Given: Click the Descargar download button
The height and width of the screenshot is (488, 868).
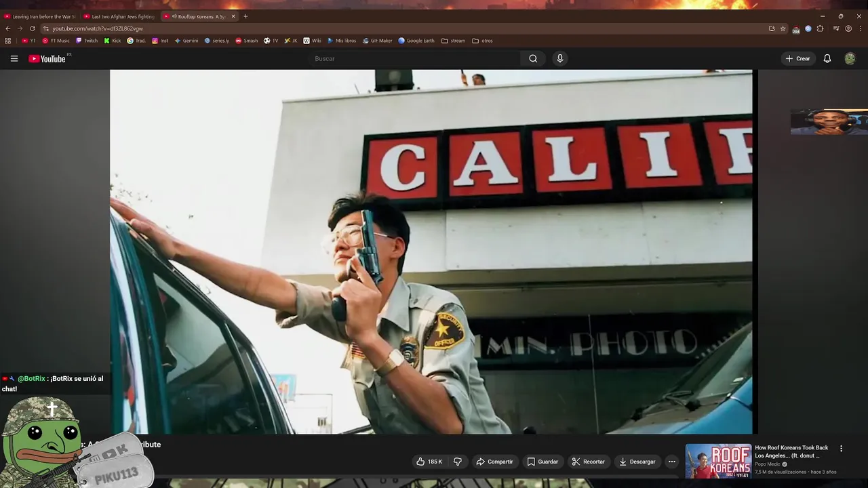Looking at the screenshot, I should point(637,462).
